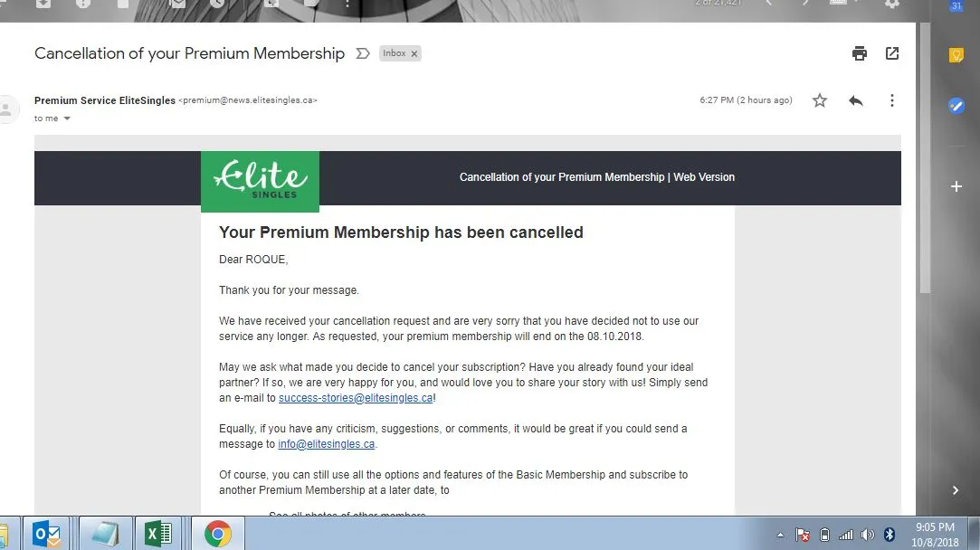Open Excel from the taskbar
980x550 pixels.
coord(158,534)
